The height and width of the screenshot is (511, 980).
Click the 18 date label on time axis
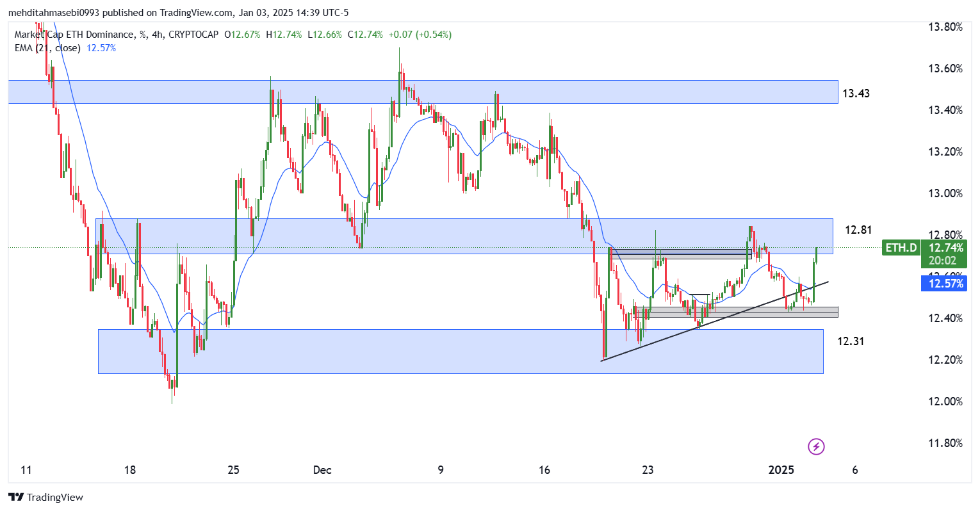pos(130,470)
